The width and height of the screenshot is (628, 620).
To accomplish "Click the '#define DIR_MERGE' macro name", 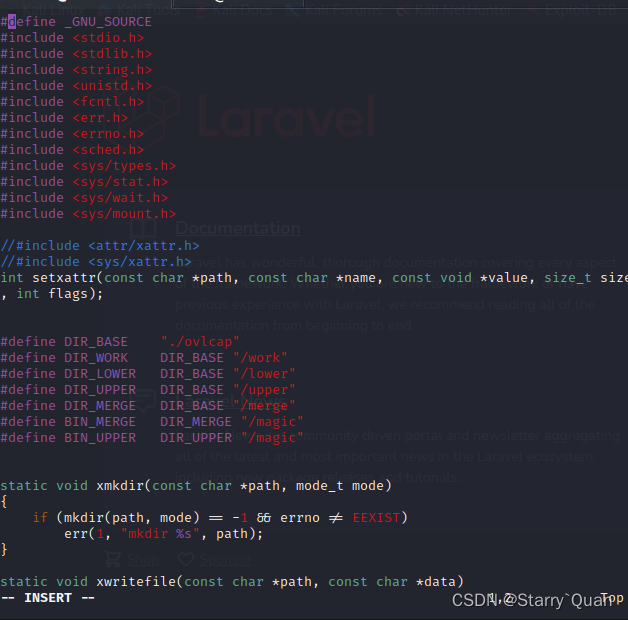I will [68, 406].
